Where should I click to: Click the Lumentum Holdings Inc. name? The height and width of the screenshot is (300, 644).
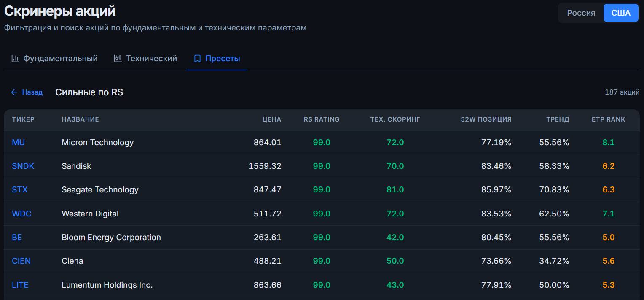coord(107,285)
